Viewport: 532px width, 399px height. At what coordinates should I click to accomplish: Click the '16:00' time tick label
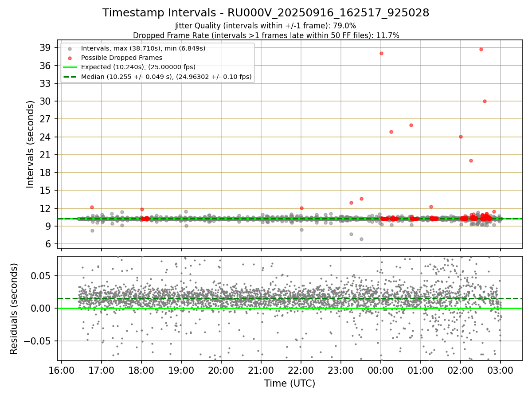point(62,370)
